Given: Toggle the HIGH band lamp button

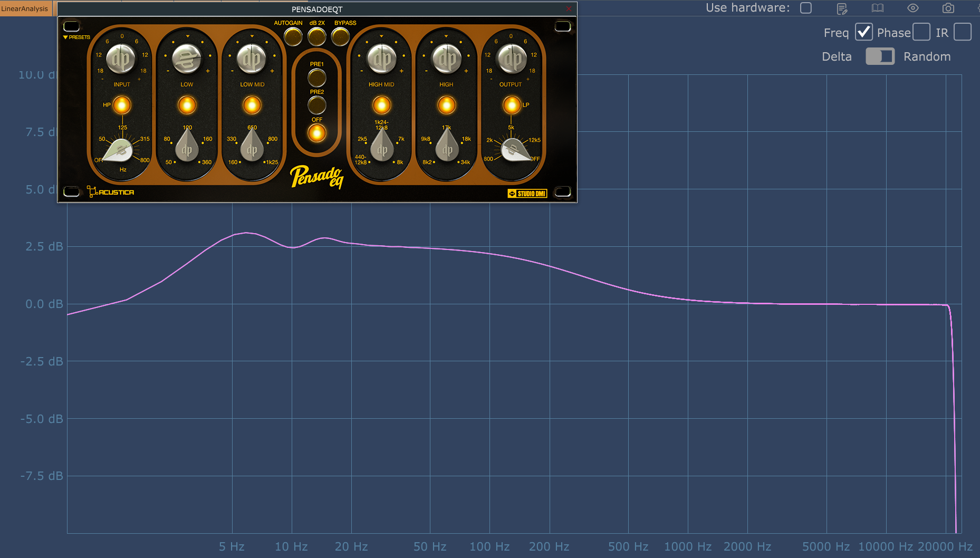Looking at the screenshot, I should [446, 105].
